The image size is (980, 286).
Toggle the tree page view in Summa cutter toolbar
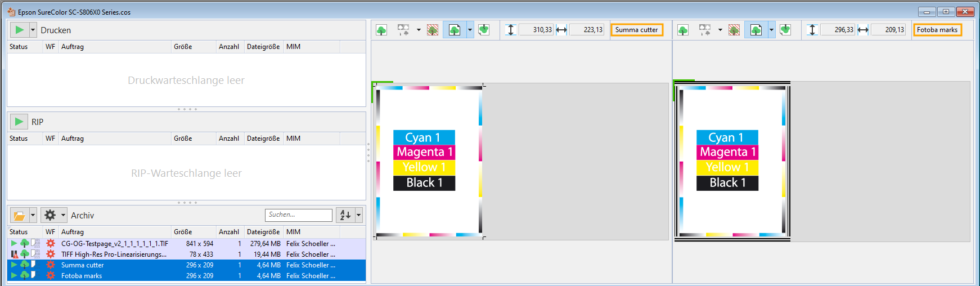[x=455, y=30]
